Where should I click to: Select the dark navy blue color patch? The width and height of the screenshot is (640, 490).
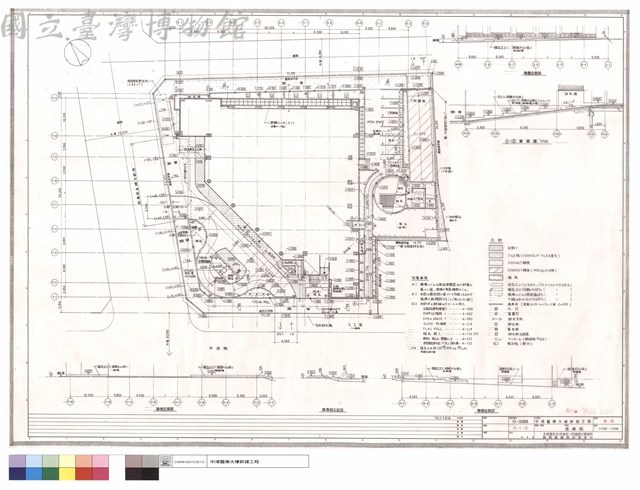coord(17,474)
